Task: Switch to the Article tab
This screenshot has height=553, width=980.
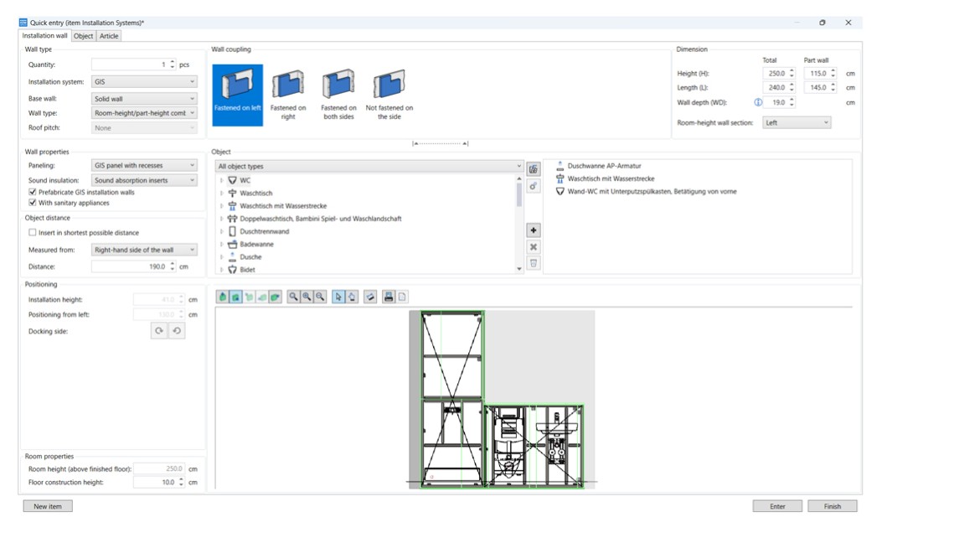Action: pos(109,36)
